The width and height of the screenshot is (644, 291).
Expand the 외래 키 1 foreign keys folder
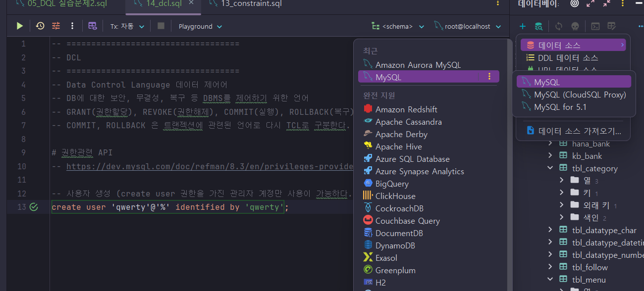click(x=561, y=205)
